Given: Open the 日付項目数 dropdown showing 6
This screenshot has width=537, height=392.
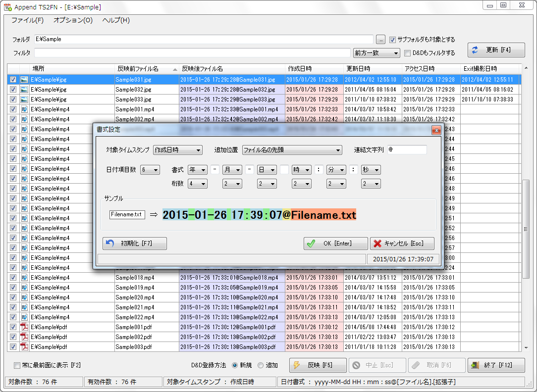Looking at the screenshot, I should coord(150,170).
